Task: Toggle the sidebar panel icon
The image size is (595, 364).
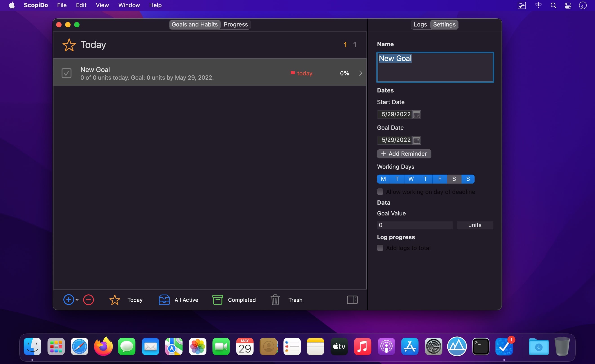Action: 352,300
